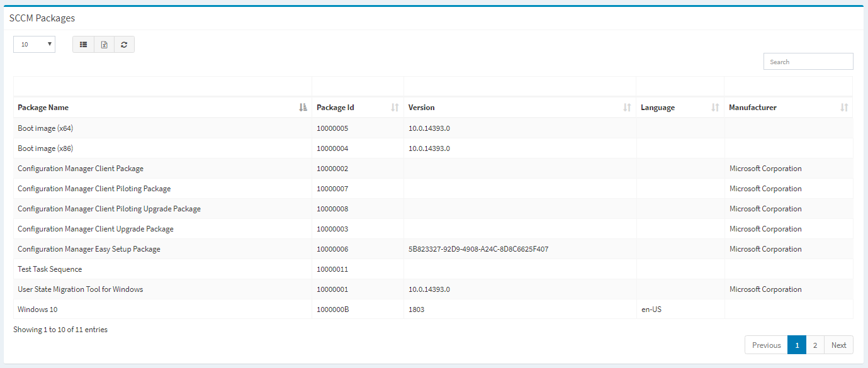
Task: Open the column visibility list icon
Action: coord(83,45)
